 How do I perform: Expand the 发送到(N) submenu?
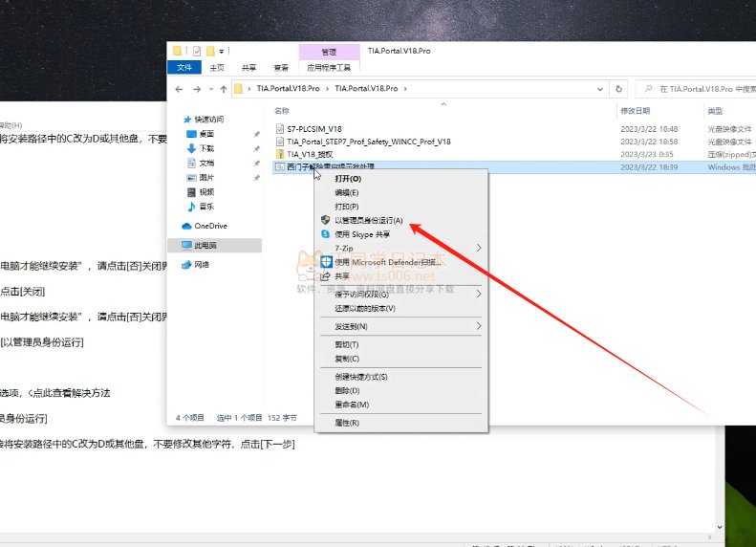[401, 326]
